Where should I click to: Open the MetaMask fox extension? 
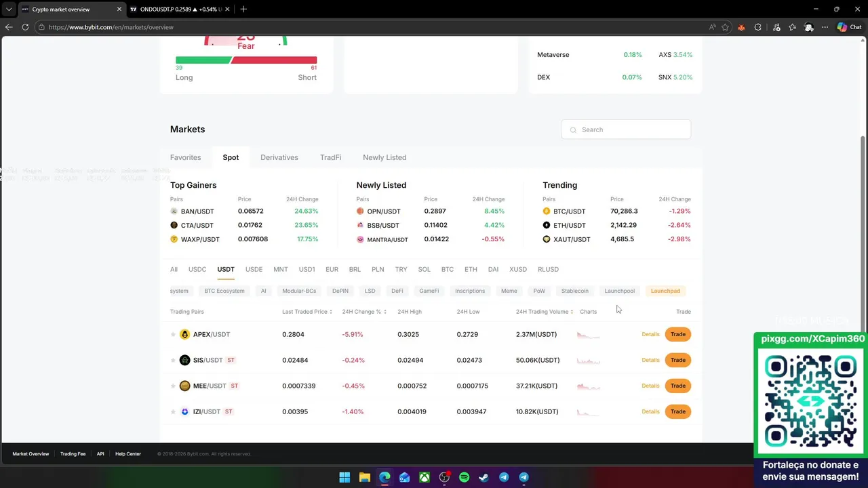[x=741, y=27]
